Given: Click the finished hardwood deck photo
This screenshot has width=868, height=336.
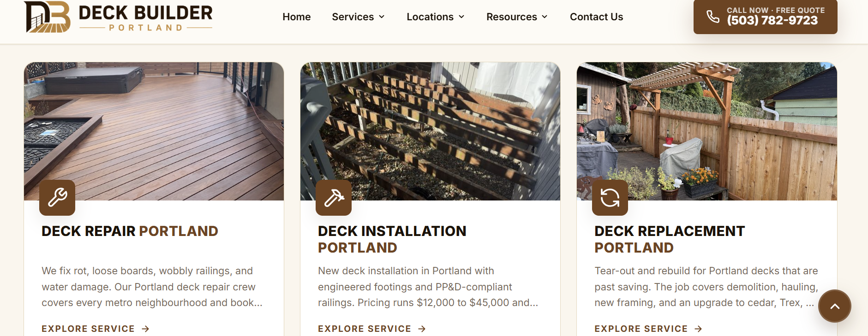Looking at the screenshot, I should click(x=154, y=131).
